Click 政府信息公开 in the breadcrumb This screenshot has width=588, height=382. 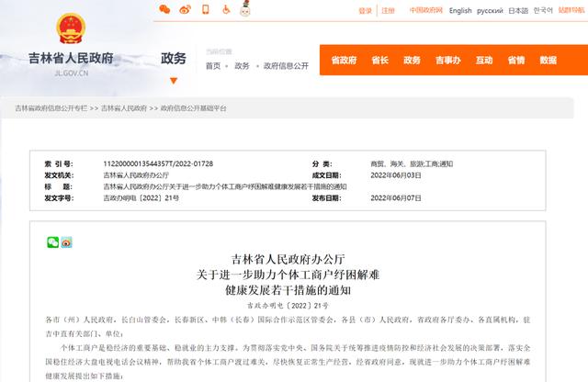[x=286, y=66]
